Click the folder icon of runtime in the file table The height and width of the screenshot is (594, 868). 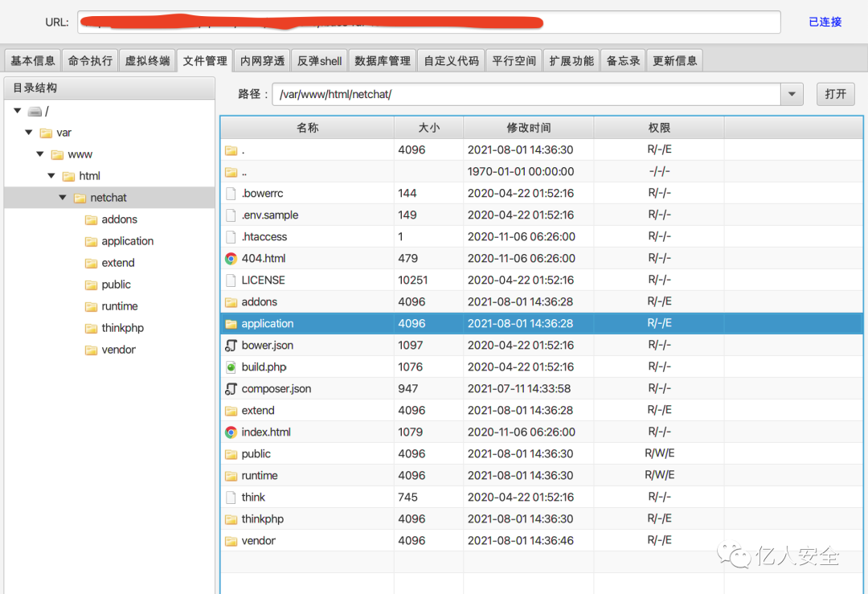click(231, 476)
